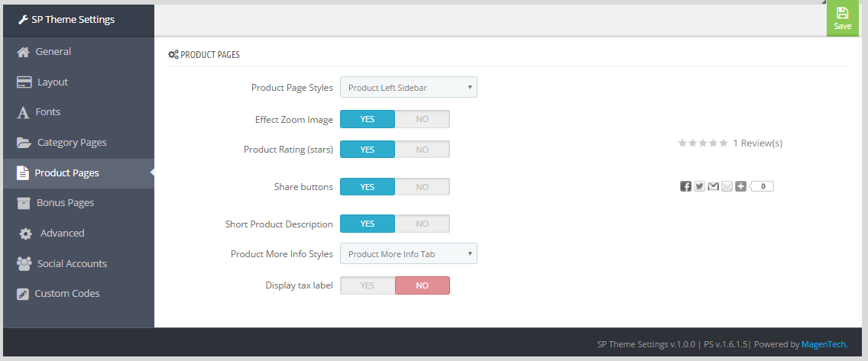Open the General settings tab

point(79,52)
